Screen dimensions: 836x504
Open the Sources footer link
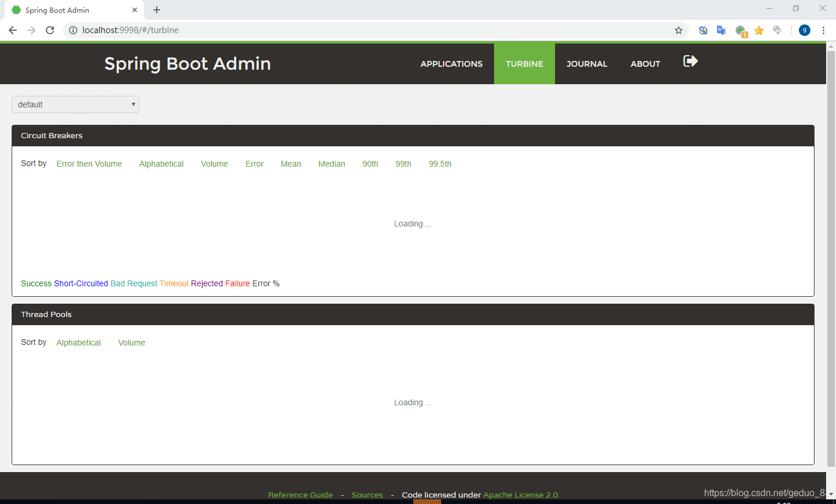(x=367, y=495)
